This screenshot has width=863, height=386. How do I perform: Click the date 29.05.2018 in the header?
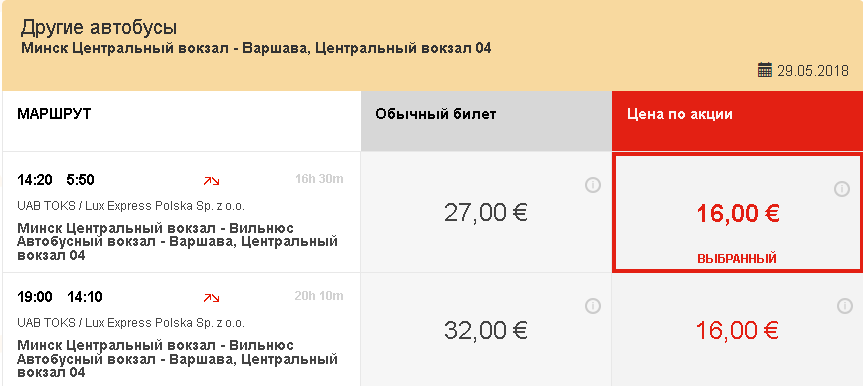(813, 71)
